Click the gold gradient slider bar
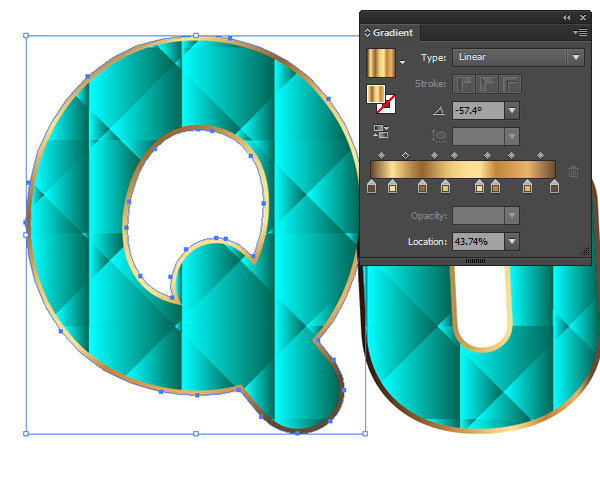Viewport: 600px width, 489px height. point(463,170)
